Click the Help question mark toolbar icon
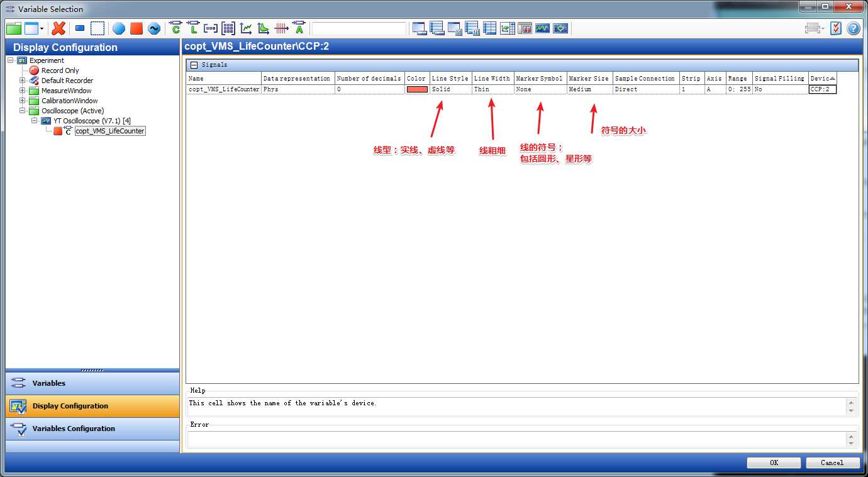868x477 pixels. pos(854,28)
